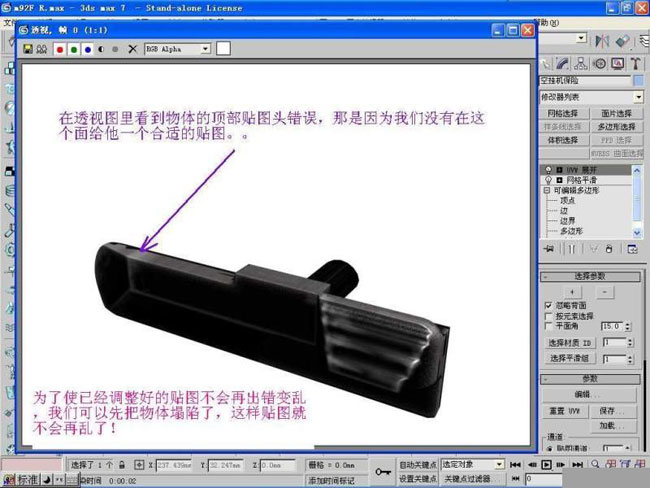Expand the 网格平滑 modifier plus box
This screenshot has height=488, width=650.
coord(560,180)
